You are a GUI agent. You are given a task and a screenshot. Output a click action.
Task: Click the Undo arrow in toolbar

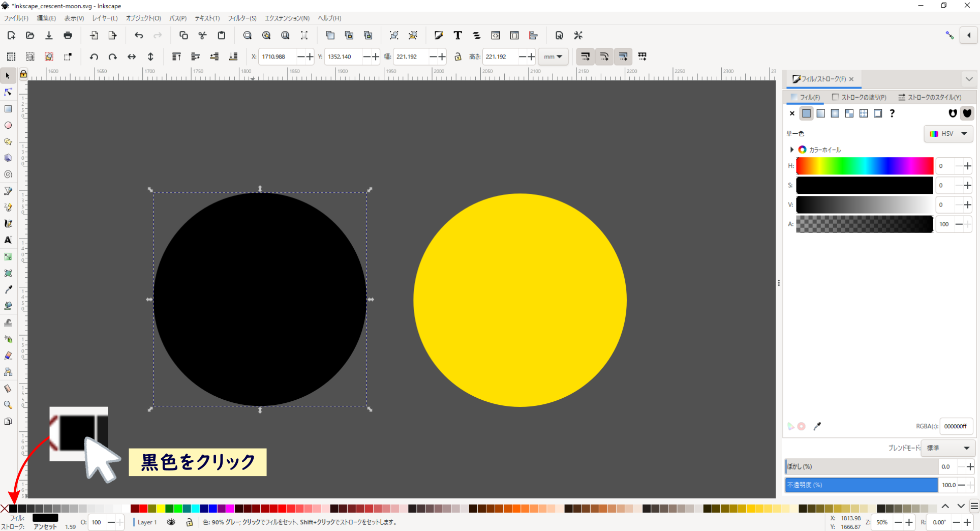coord(139,35)
